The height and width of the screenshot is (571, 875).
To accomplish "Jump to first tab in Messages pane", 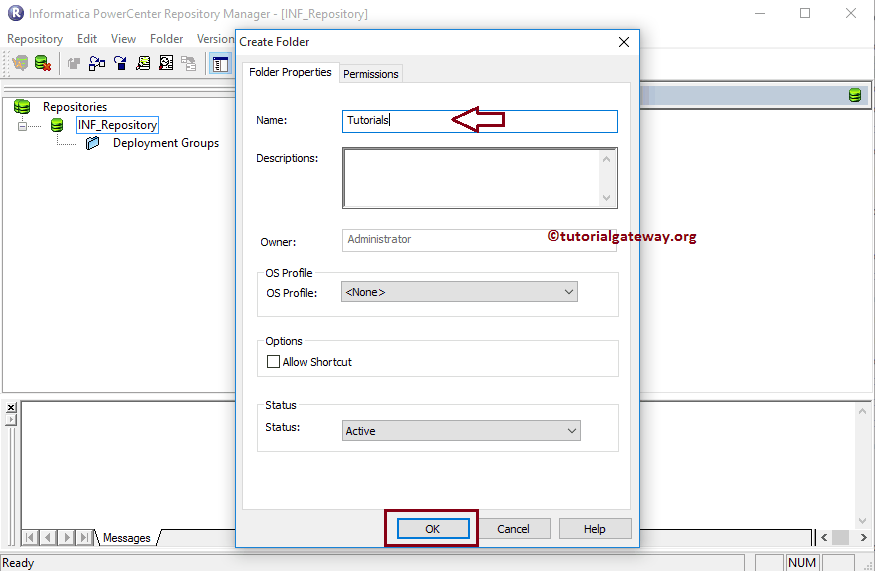I will pyautogui.click(x=30, y=538).
